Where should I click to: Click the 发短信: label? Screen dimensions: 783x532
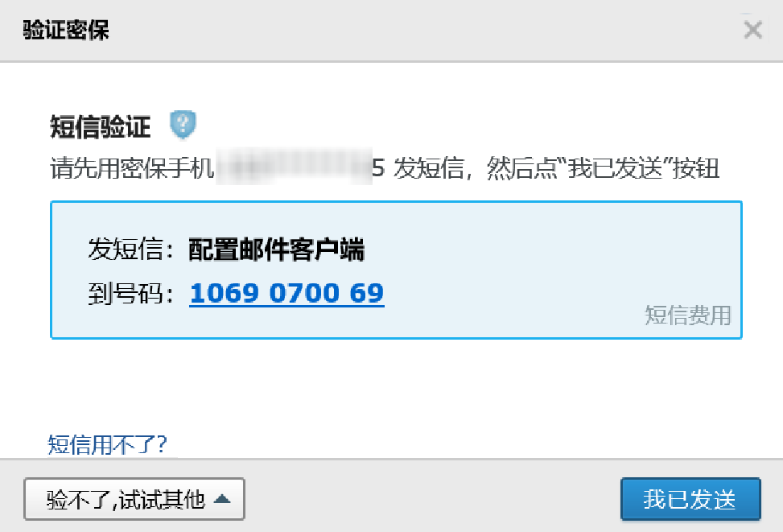(x=131, y=250)
